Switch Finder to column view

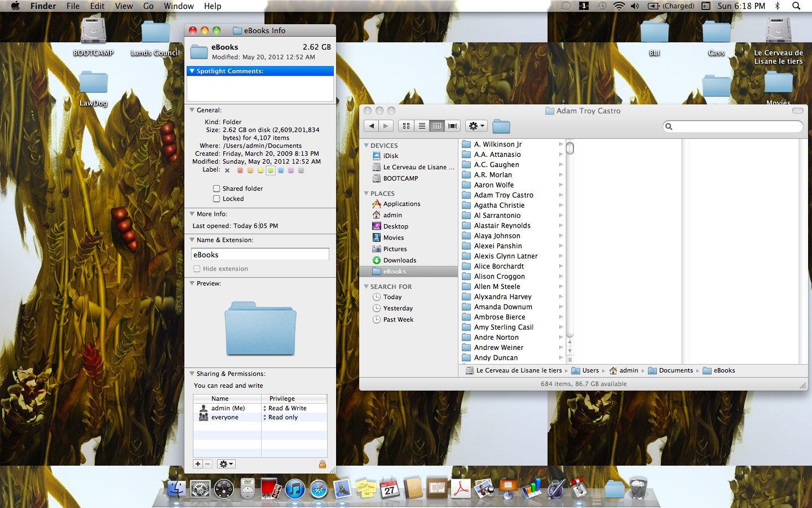437,126
